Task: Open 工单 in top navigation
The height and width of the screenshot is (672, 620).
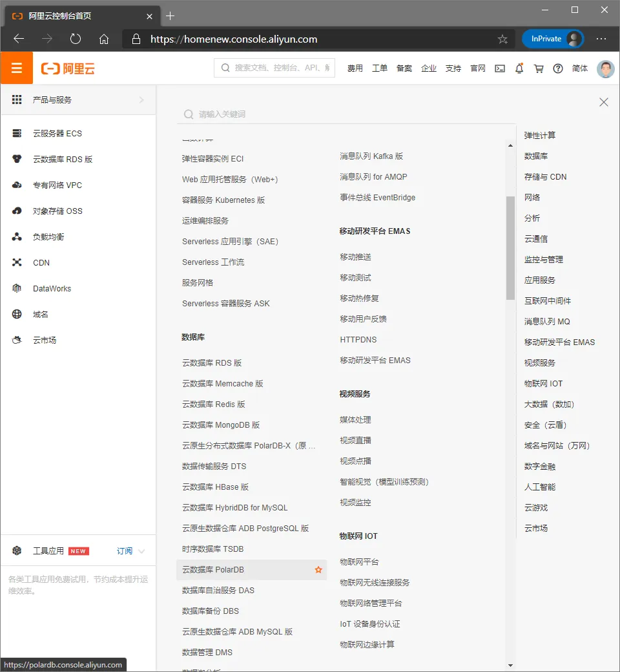Action: [x=379, y=68]
